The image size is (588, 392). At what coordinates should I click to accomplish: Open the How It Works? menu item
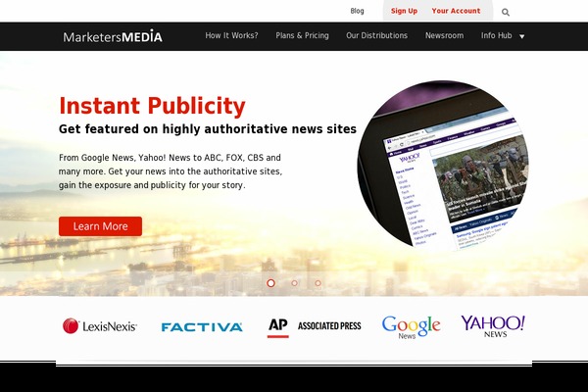[231, 35]
